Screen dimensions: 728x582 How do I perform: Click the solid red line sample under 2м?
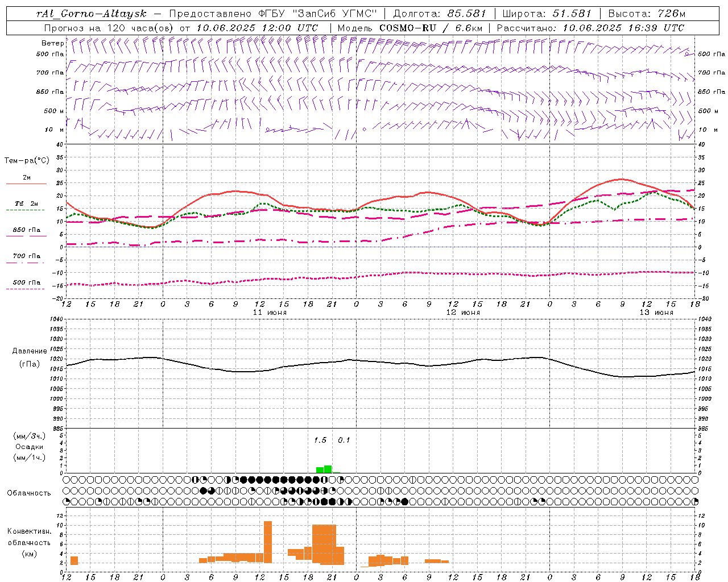[26, 184]
